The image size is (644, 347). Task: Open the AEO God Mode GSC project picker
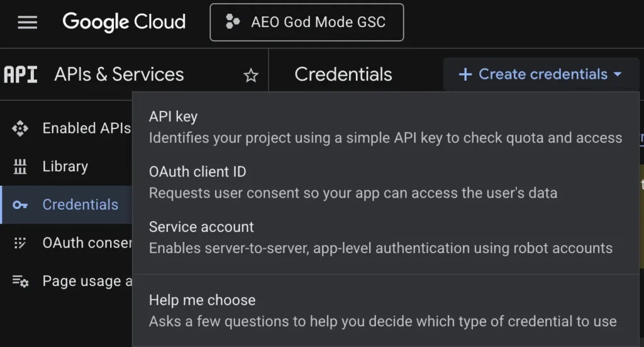click(x=306, y=23)
